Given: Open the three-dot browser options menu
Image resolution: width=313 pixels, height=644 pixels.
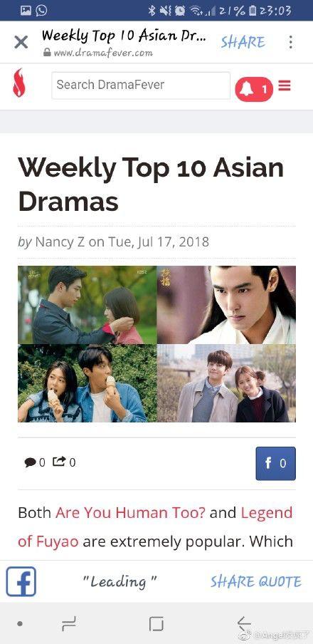Looking at the screenshot, I should pos(290,42).
